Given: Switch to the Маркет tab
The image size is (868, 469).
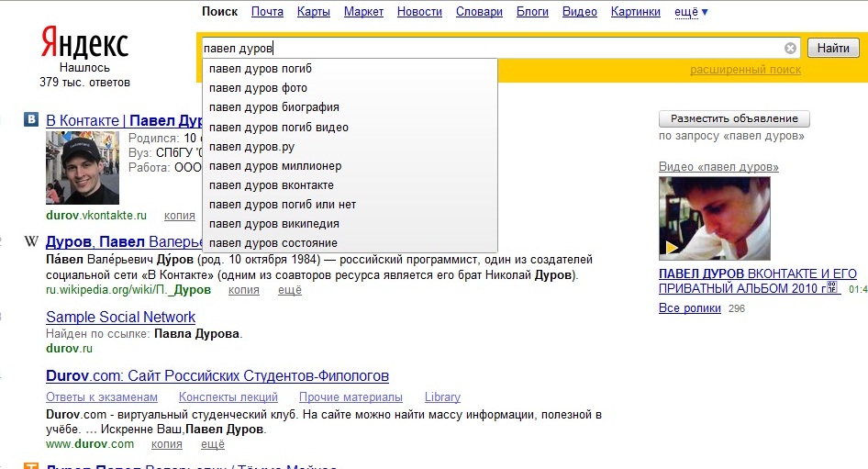Looking at the screenshot, I should [x=363, y=12].
